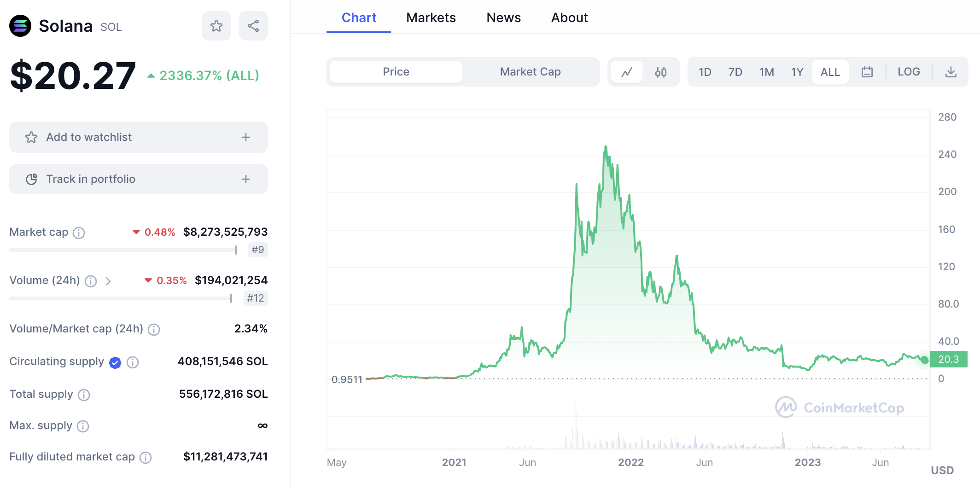Click current price marker 20.3 on chart
Viewport: 980px width, 489px height.
pyautogui.click(x=948, y=359)
